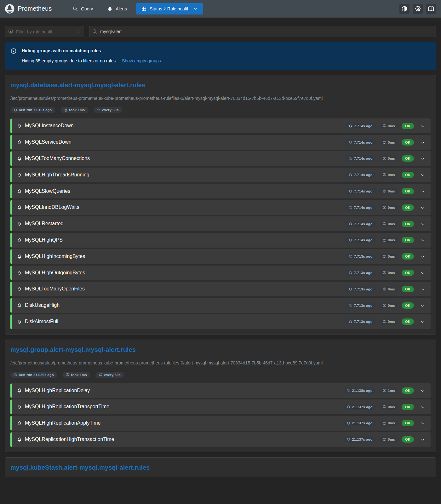
Task: Click the OK badge on the MySQLHighReplicationApplyTime row
Action: (x=408, y=423)
